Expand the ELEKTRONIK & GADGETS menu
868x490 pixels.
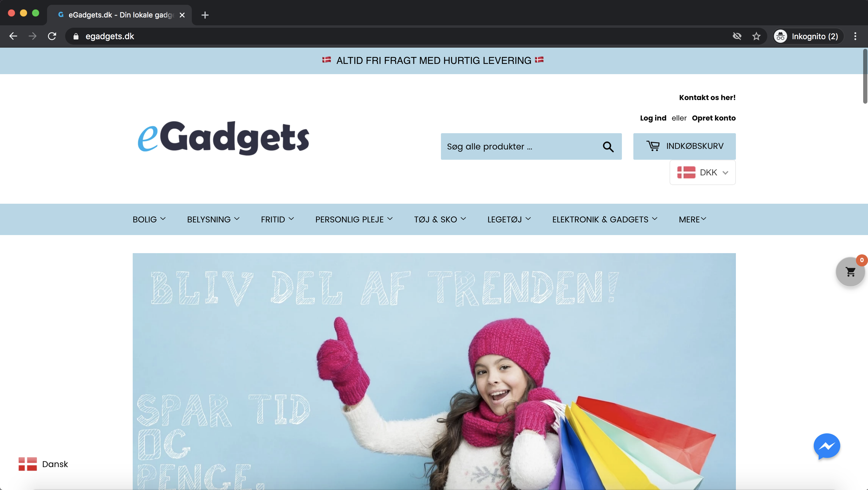coord(604,219)
